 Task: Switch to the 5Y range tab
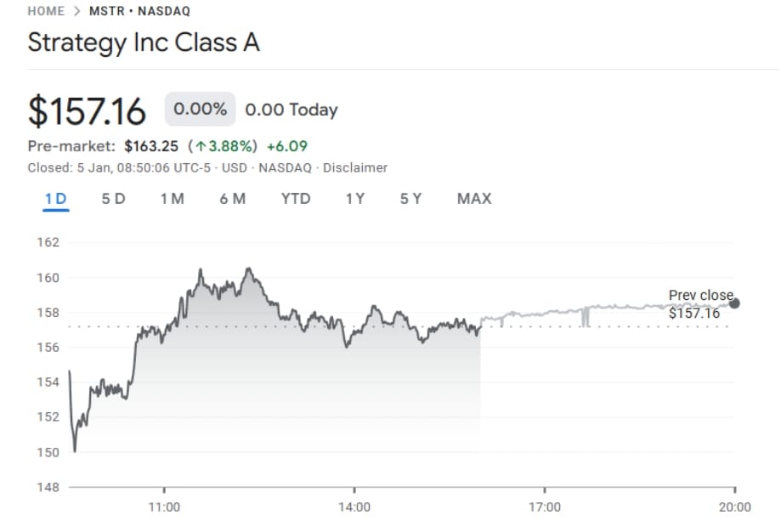tap(410, 199)
